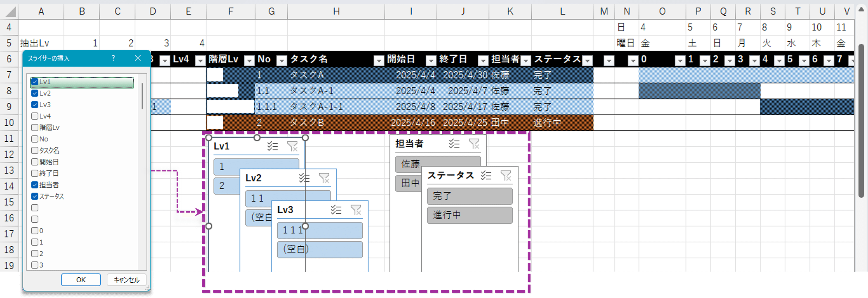868x298 pixels.
Task: Click the multi-select icon on the 担当者 slicer
Action: (454, 144)
